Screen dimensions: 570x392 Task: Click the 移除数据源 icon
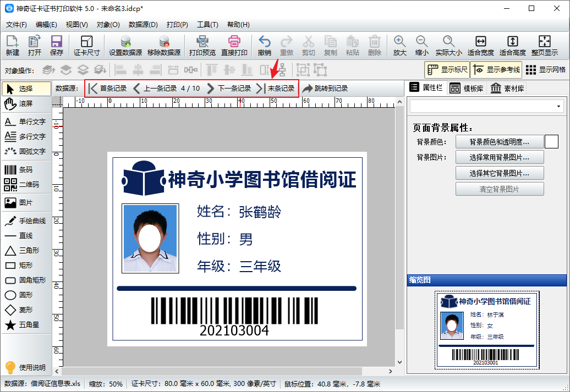[164, 46]
